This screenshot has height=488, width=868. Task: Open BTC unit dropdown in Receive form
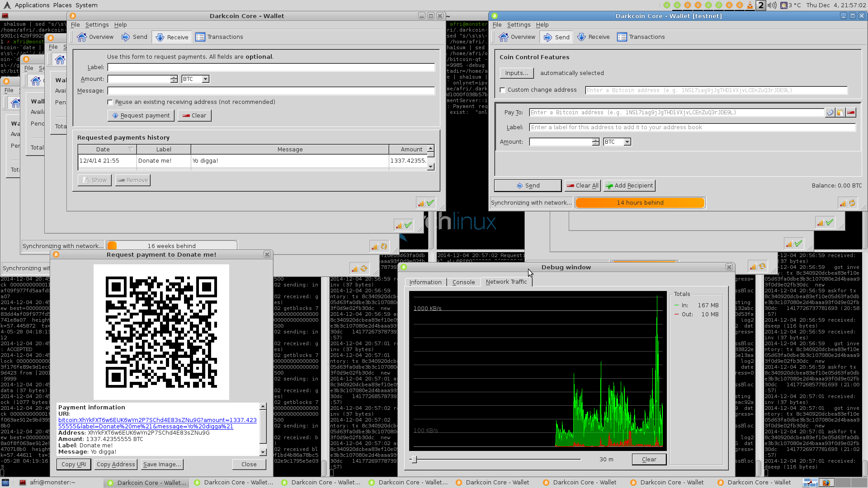coord(195,79)
